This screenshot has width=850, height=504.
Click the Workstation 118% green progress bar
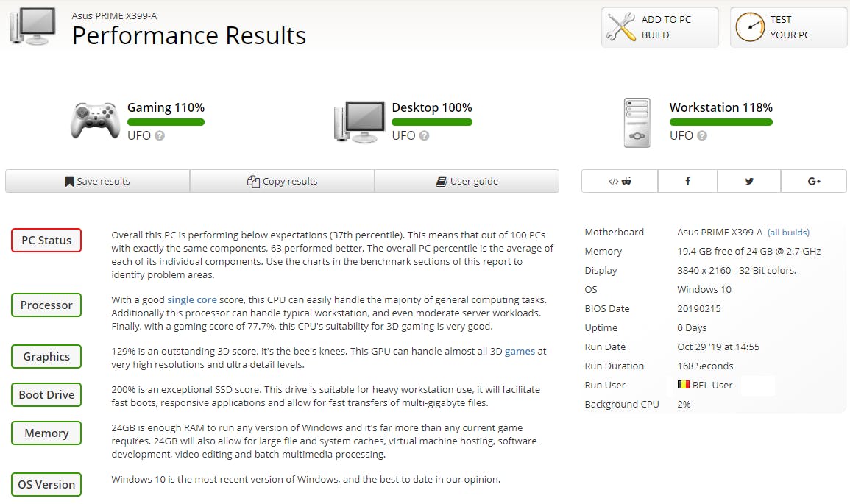coord(721,122)
